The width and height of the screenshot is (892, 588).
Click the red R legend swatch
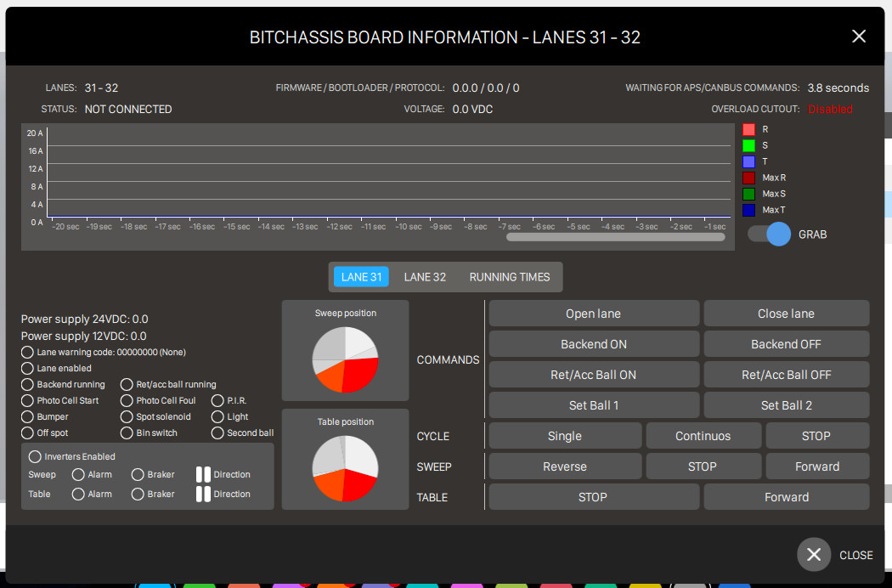point(748,130)
